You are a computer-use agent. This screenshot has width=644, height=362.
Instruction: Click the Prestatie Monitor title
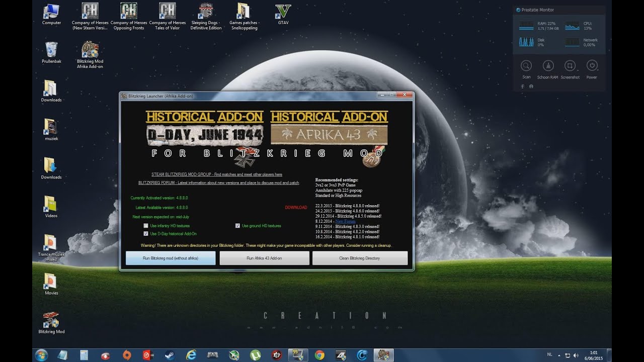coord(538,10)
